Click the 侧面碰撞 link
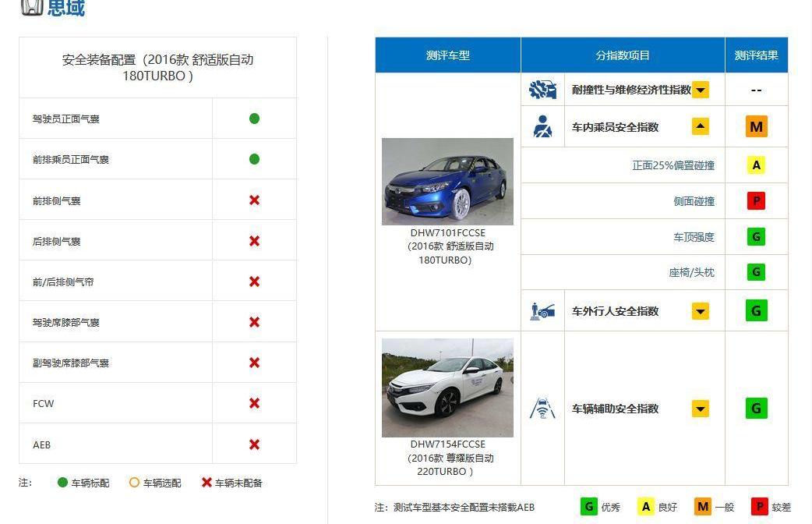Viewport: 812px width, 524px height. point(694,201)
